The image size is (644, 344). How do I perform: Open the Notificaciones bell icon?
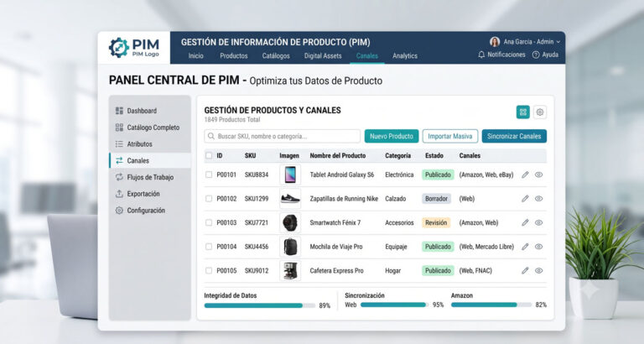481,55
